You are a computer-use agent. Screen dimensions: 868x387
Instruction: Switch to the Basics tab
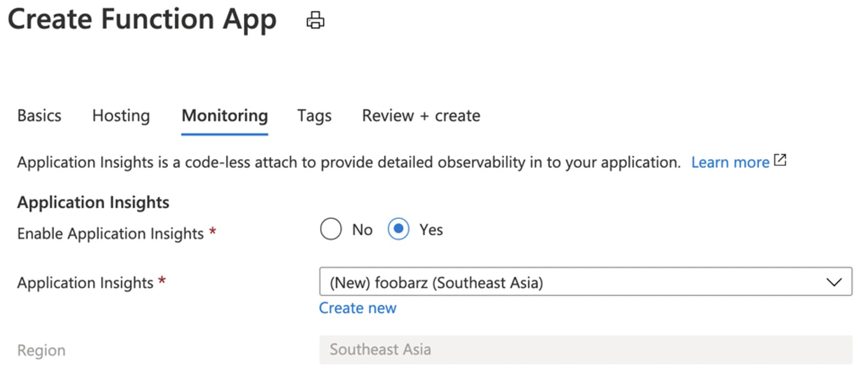(x=39, y=116)
